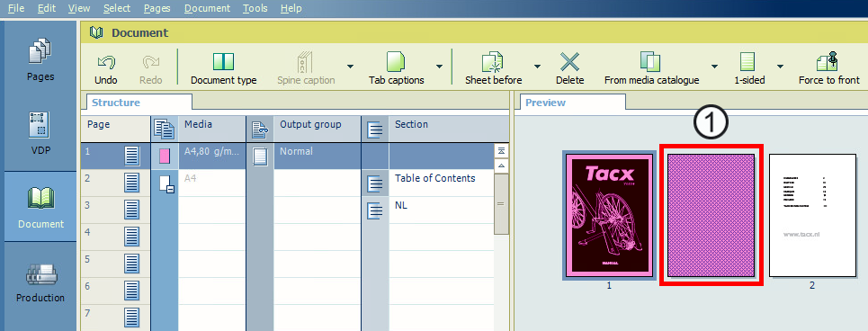This screenshot has width=868, height=331.
Task: Click the page icon in row 3
Action: tap(132, 210)
